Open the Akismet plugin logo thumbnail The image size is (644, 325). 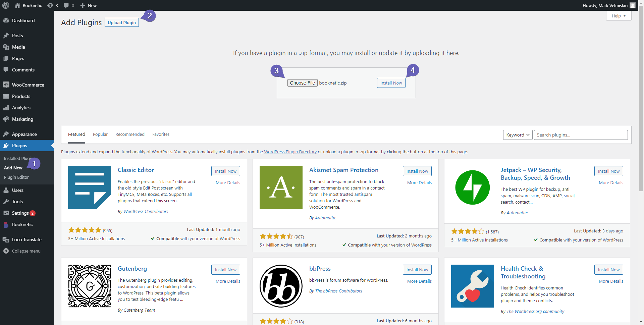[x=281, y=187]
